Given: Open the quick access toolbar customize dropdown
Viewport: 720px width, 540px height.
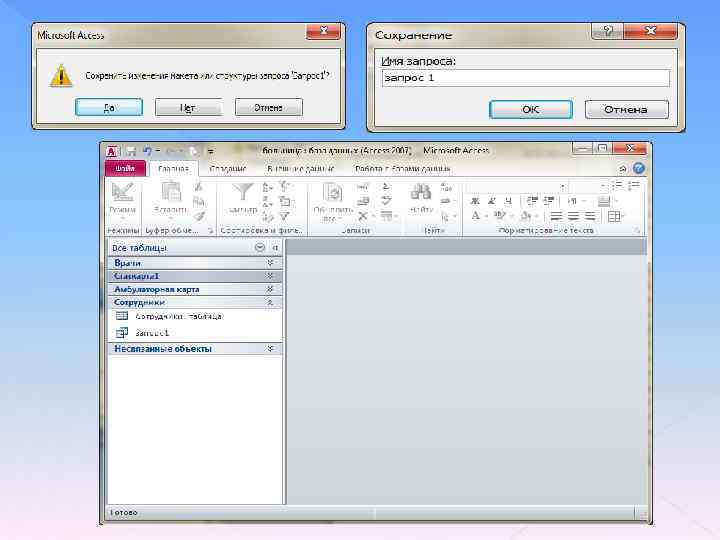Looking at the screenshot, I should click(210, 151).
